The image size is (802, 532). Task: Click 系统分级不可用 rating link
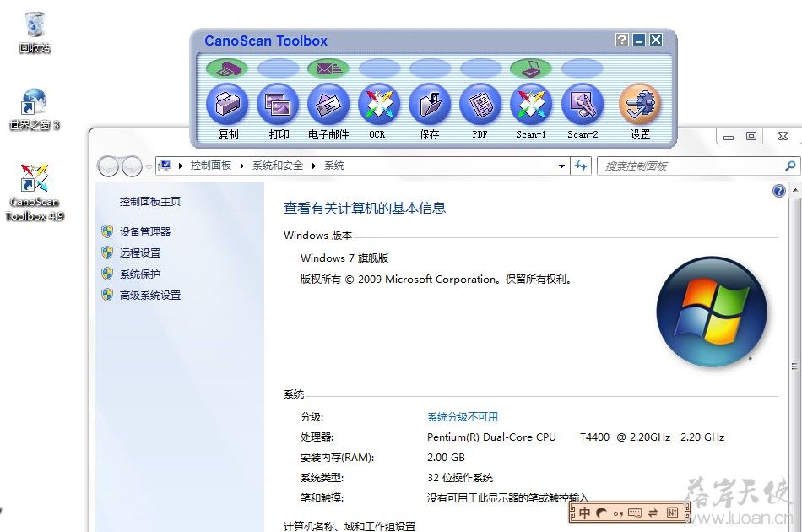click(463, 417)
